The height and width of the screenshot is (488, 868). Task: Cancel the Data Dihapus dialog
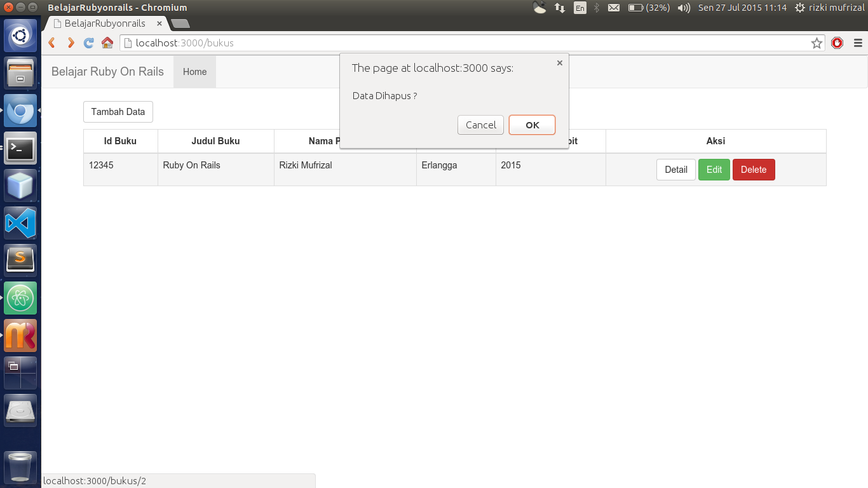(480, 125)
